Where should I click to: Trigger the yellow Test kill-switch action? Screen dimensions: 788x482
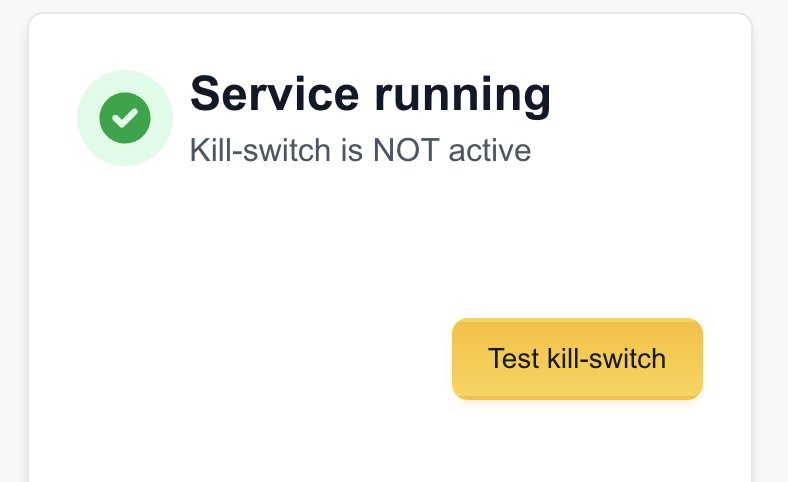(577, 359)
